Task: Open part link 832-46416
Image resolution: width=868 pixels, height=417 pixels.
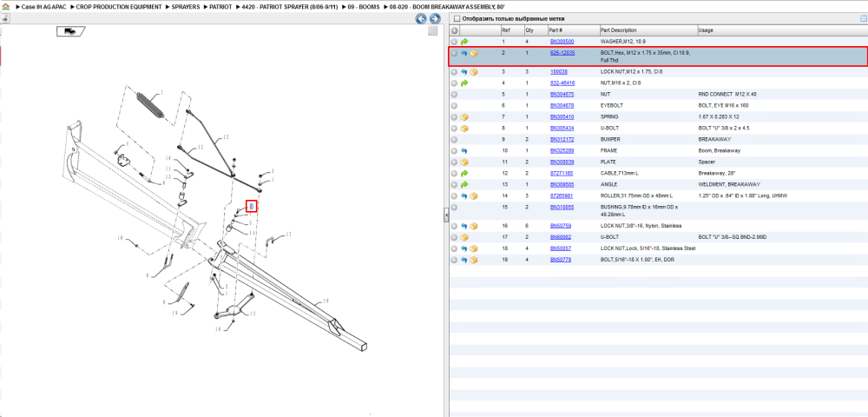Action: [x=562, y=83]
